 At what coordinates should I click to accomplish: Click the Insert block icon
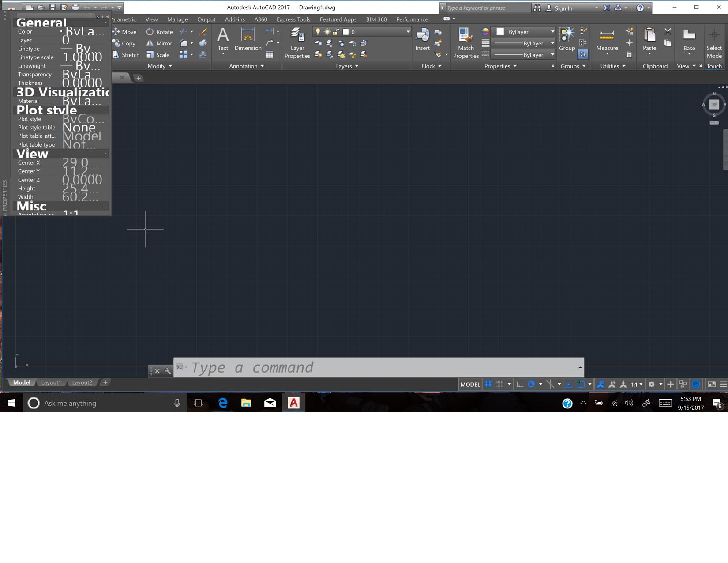click(x=422, y=40)
